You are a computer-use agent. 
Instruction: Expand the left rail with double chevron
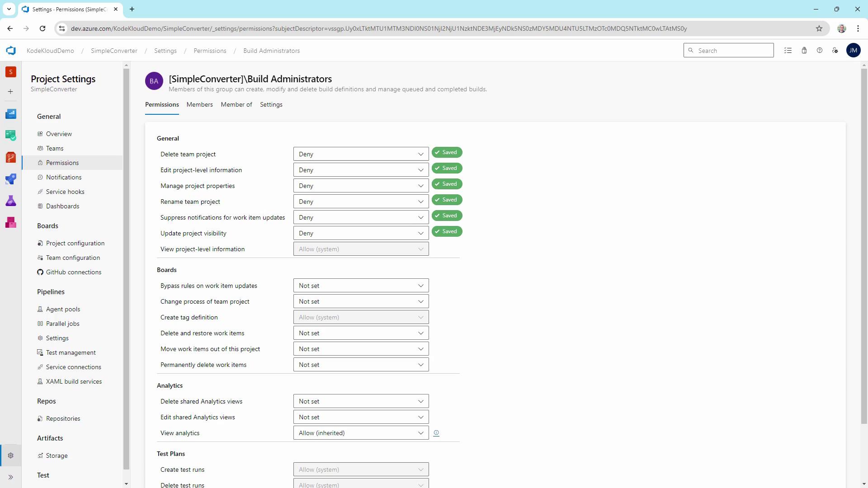point(11,477)
